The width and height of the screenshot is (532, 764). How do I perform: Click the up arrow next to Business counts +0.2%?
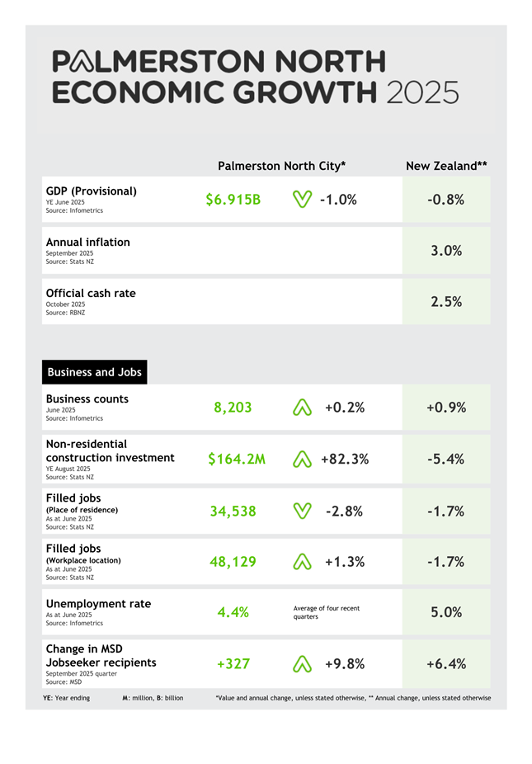302,408
